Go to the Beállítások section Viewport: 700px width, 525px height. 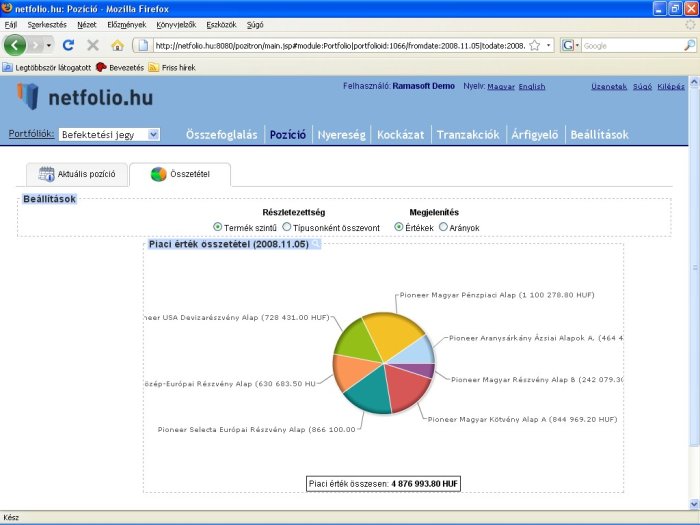(x=599, y=134)
